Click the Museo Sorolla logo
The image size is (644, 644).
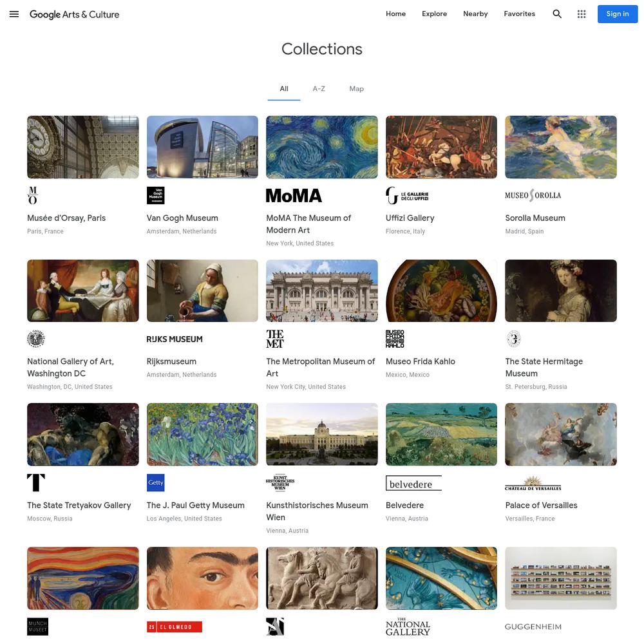point(533,196)
